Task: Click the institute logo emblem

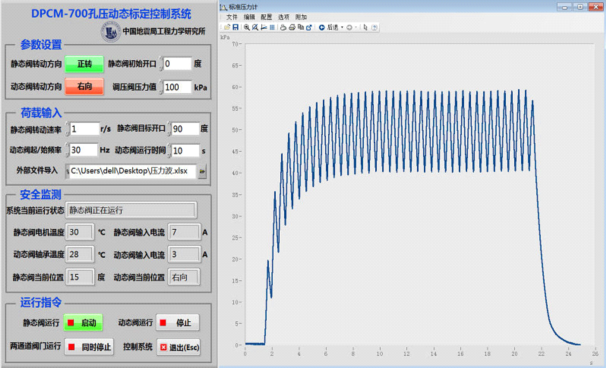Action: pyautogui.click(x=111, y=32)
